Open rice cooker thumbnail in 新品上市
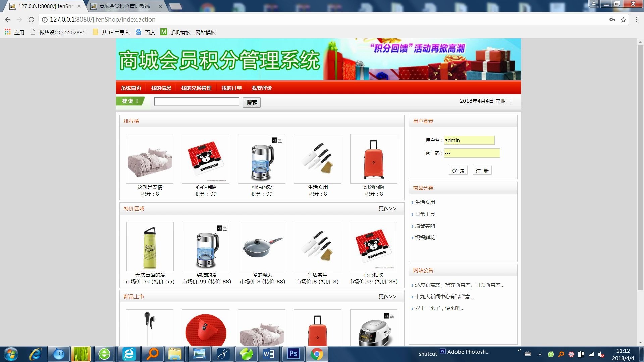The image size is (644, 362). click(374, 327)
